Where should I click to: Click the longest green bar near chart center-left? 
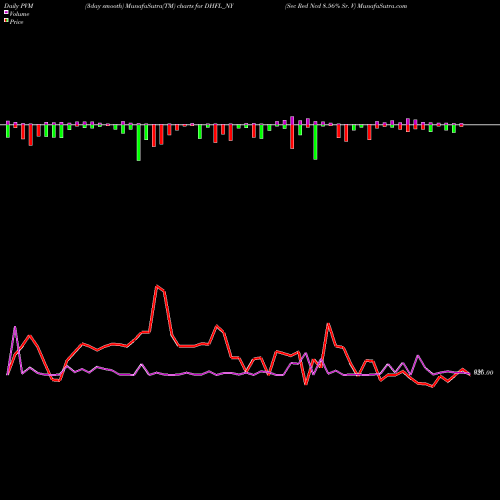pos(139,142)
